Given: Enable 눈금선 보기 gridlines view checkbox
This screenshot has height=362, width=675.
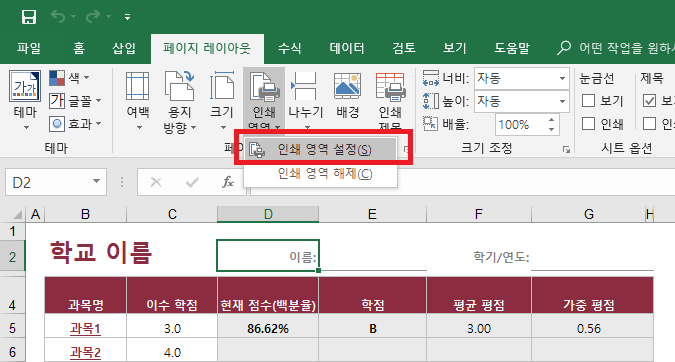Looking at the screenshot, I should (x=588, y=101).
